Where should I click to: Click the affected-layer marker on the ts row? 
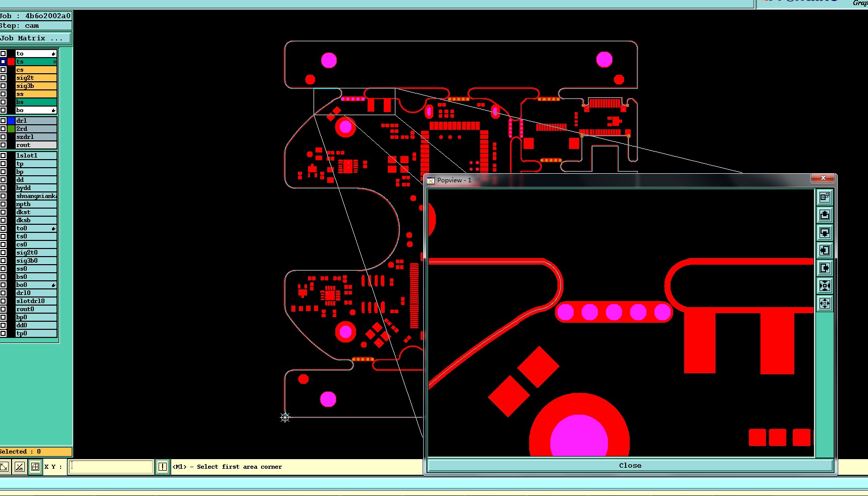pyautogui.click(x=55, y=62)
